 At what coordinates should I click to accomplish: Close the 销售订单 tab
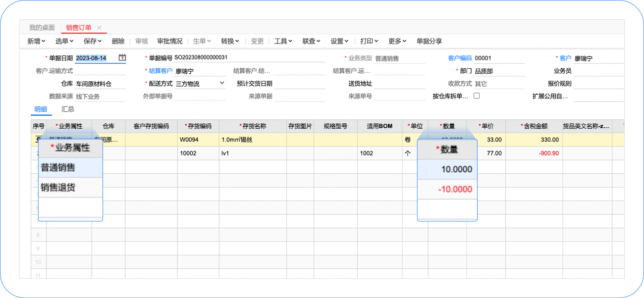pos(99,28)
